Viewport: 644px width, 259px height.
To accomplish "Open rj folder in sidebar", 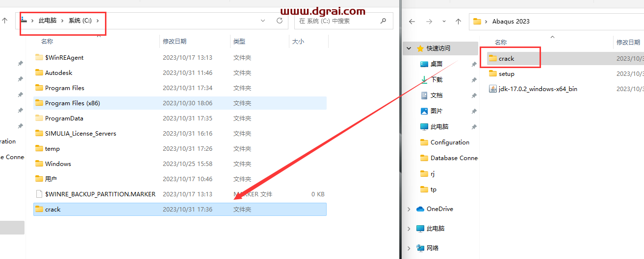I will 433,173.
